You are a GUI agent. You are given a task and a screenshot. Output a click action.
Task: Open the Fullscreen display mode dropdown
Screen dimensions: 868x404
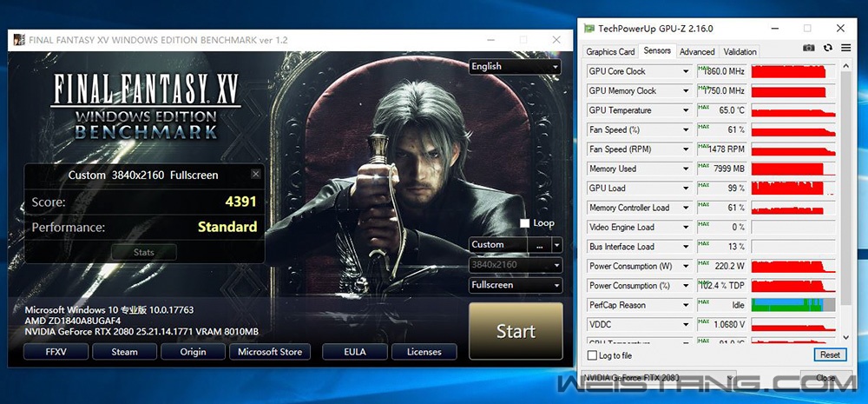pyautogui.click(x=516, y=285)
